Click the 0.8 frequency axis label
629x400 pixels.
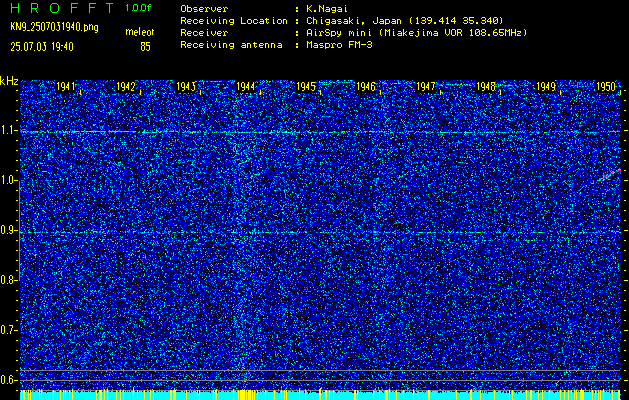[x=9, y=280]
